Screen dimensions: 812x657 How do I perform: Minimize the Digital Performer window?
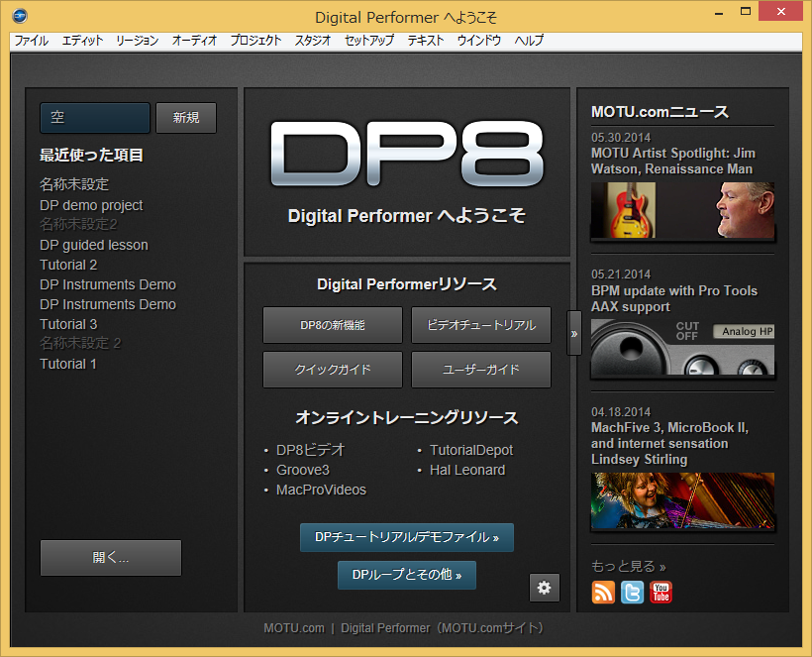click(x=719, y=12)
